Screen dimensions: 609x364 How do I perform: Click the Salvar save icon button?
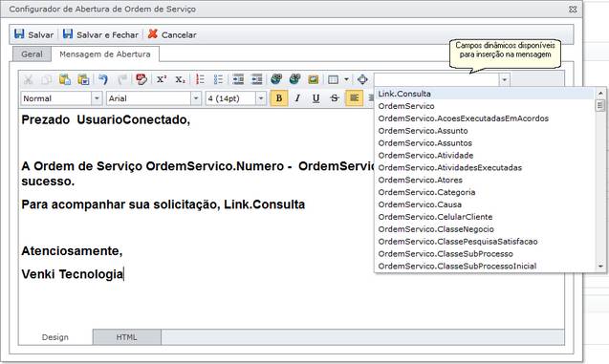(33, 34)
